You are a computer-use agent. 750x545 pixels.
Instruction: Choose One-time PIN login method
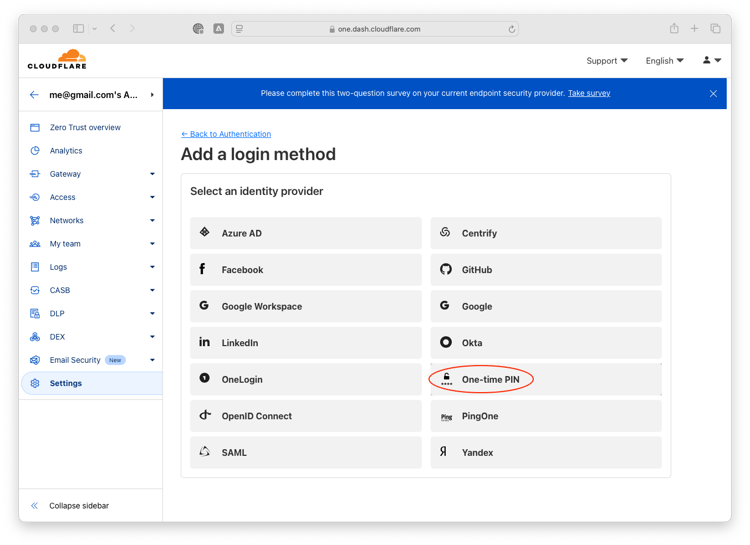point(546,379)
